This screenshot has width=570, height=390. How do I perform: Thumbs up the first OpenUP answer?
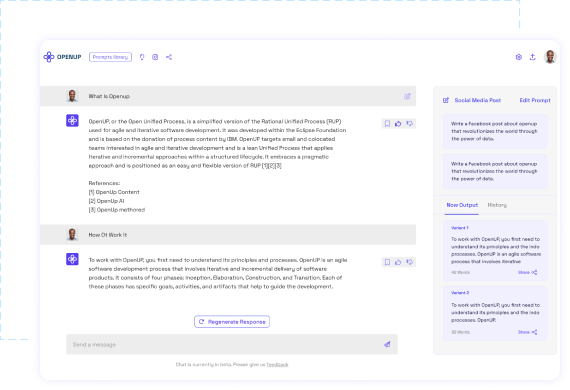pyautogui.click(x=398, y=124)
